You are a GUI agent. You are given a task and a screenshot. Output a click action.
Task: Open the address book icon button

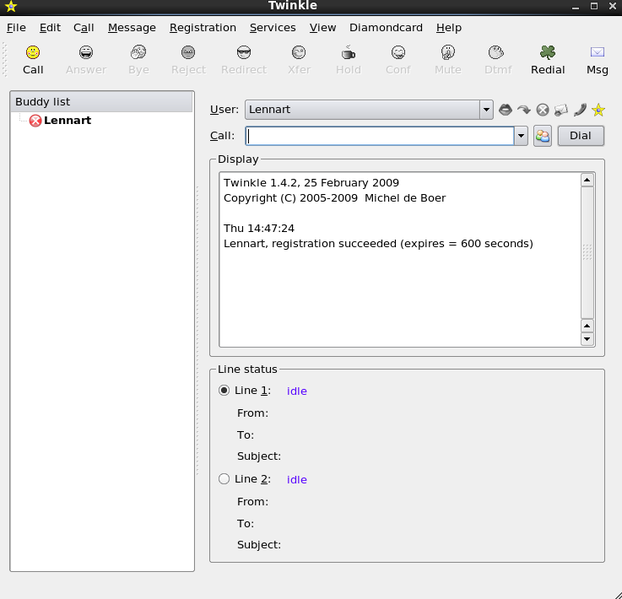tap(542, 136)
